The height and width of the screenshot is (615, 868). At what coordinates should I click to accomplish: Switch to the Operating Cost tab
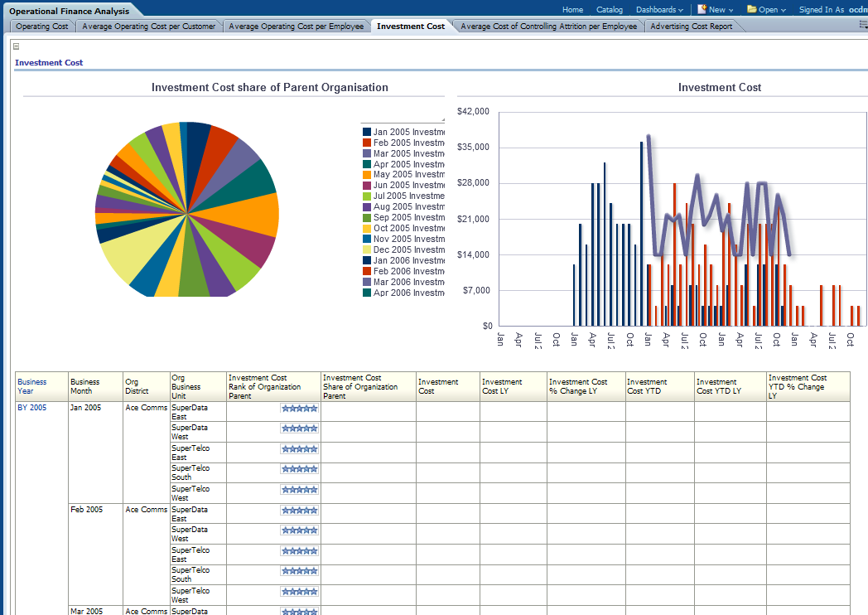click(x=41, y=26)
